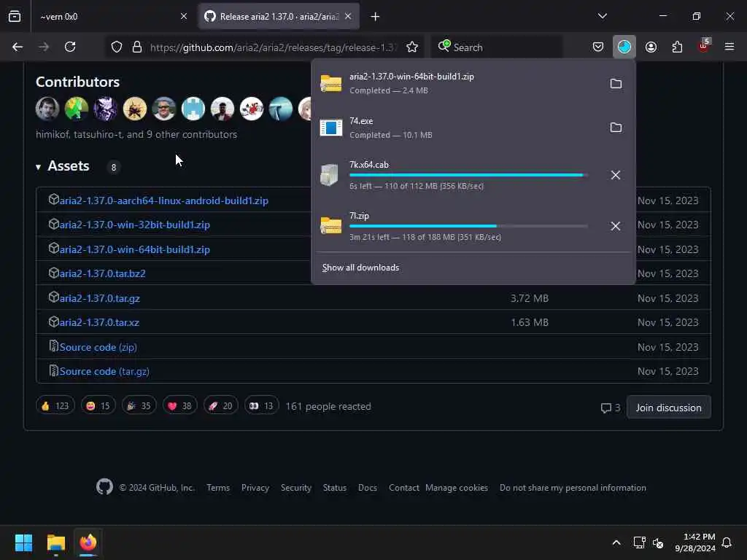
Task: Expand the list all tabs chevron
Action: tap(603, 16)
